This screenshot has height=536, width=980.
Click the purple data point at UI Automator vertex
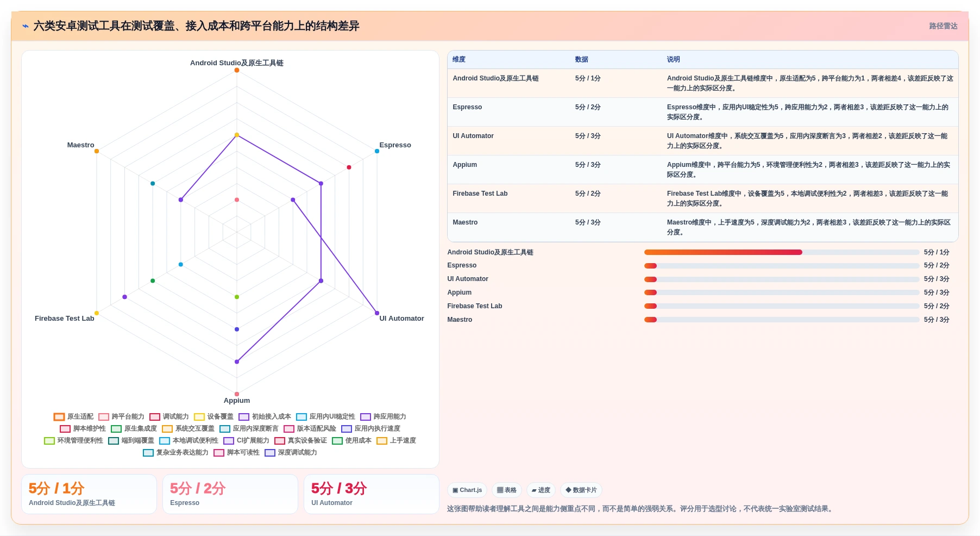(x=377, y=313)
